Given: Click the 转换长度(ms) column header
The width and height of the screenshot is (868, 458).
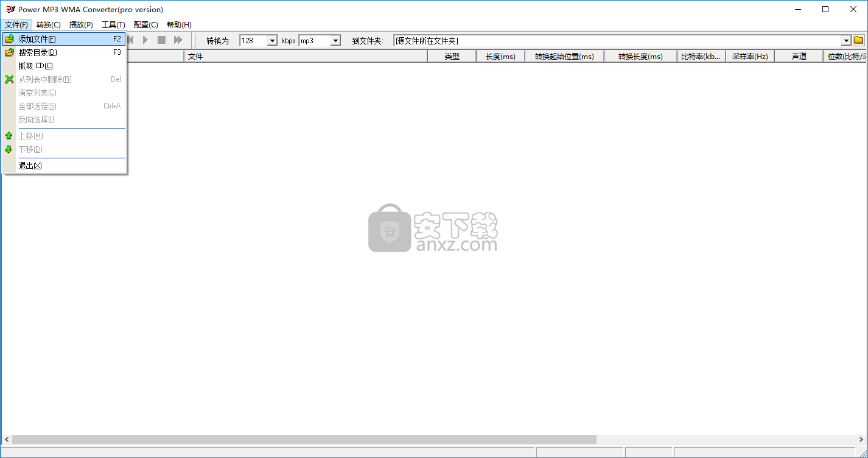Looking at the screenshot, I should 640,56.
